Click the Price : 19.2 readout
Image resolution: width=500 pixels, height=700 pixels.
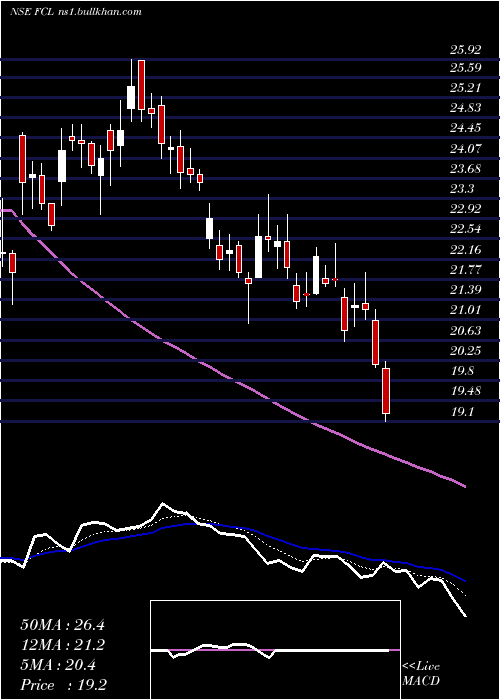63,685
